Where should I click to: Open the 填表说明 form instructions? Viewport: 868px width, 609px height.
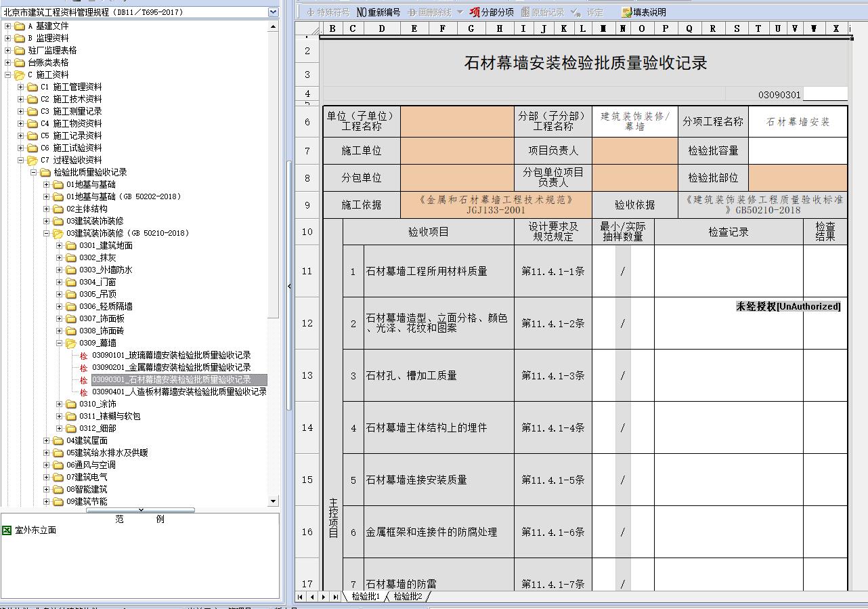click(x=644, y=12)
